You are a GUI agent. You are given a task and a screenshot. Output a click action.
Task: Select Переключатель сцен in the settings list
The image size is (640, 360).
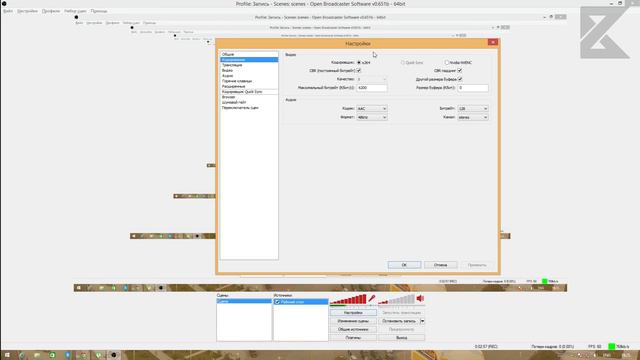(x=249, y=108)
